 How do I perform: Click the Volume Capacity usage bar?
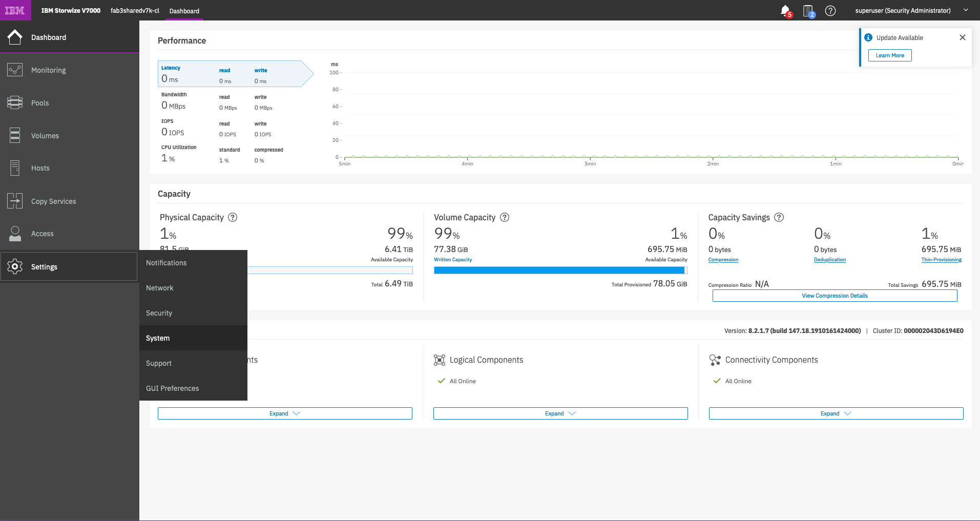[x=560, y=270]
